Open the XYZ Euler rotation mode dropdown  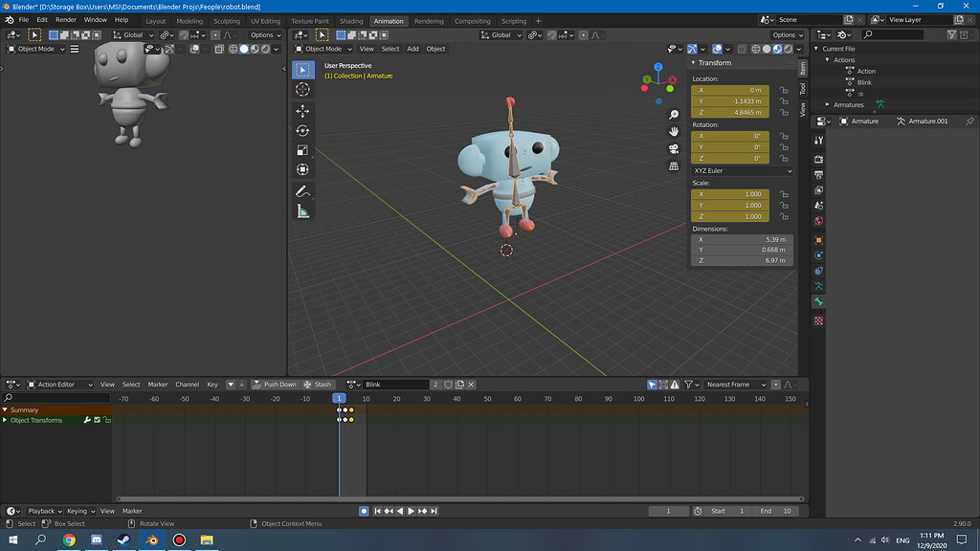point(742,170)
